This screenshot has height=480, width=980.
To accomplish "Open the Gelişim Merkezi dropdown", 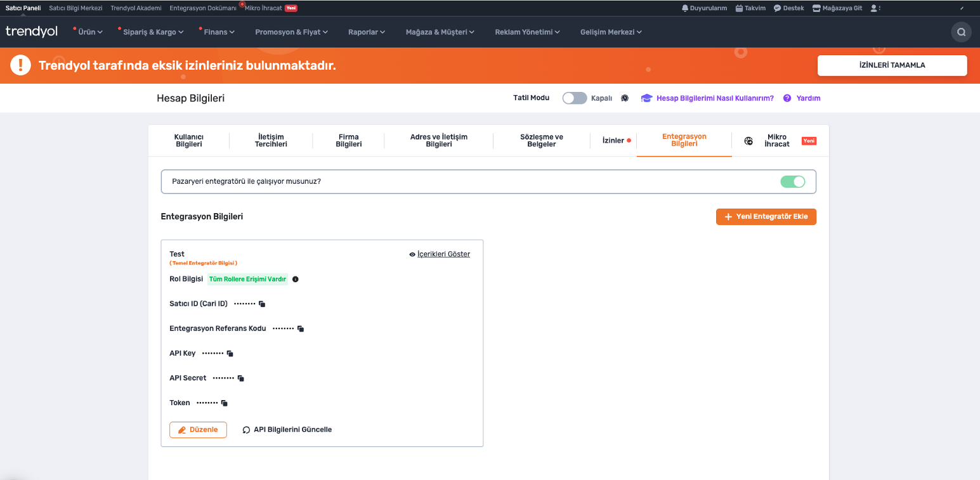I will (611, 32).
